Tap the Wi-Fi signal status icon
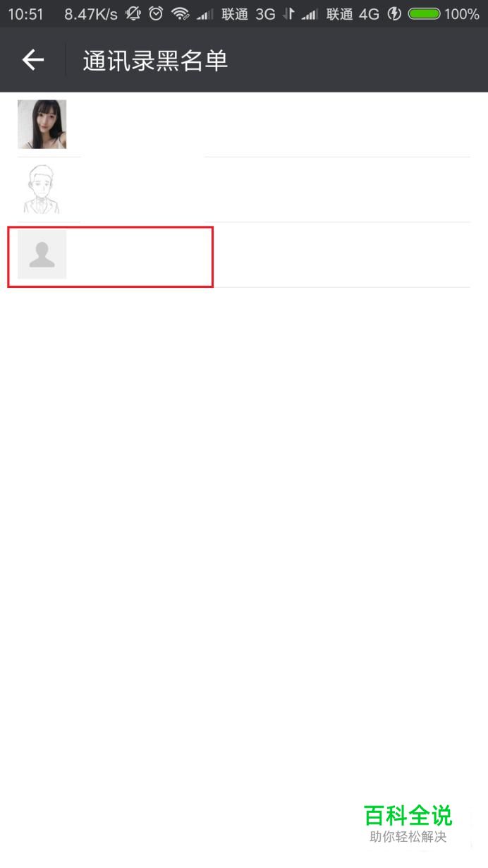488x868 pixels. [181, 13]
